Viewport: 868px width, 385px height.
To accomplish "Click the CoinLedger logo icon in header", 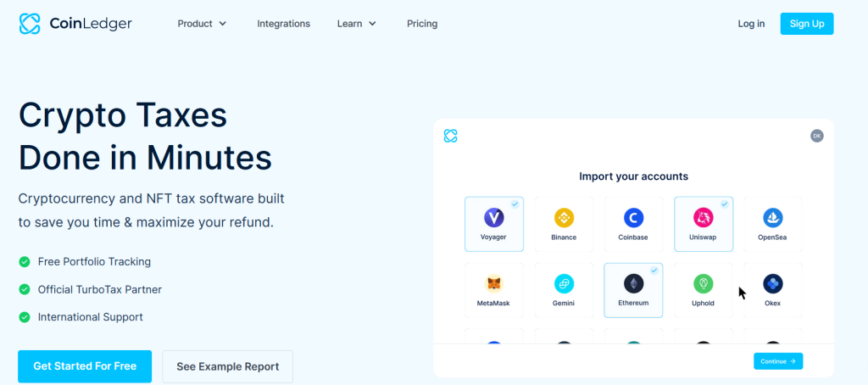I will tap(30, 23).
